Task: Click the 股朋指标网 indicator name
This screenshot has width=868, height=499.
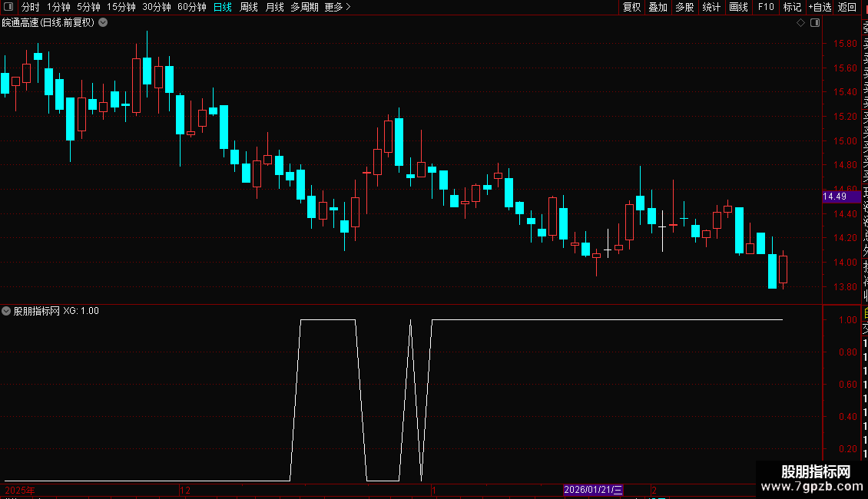Action: 37,311
